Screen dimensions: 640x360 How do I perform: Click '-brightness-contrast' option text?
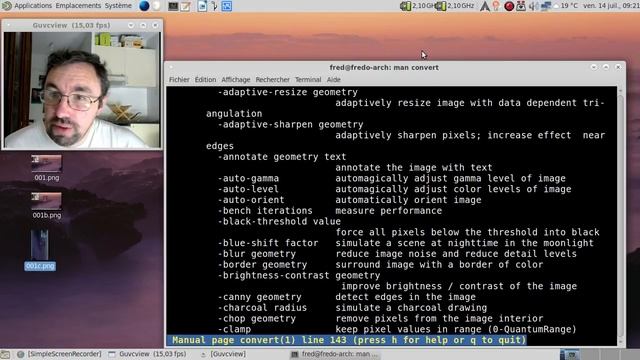[273, 276]
